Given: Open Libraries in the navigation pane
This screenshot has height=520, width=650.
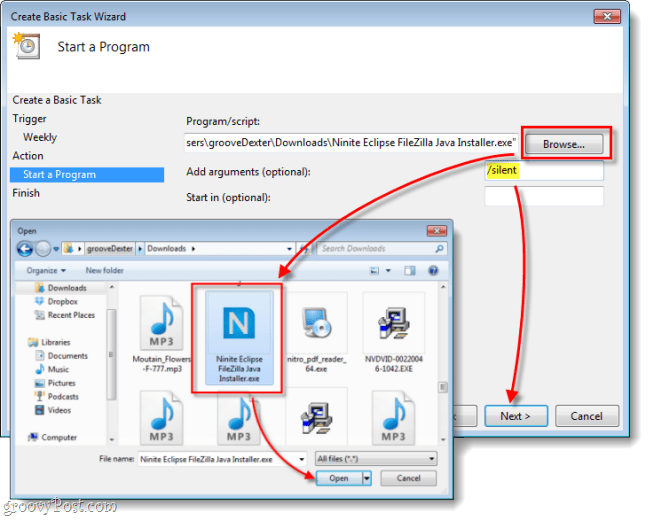Looking at the screenshot, I should coord(49,342).
